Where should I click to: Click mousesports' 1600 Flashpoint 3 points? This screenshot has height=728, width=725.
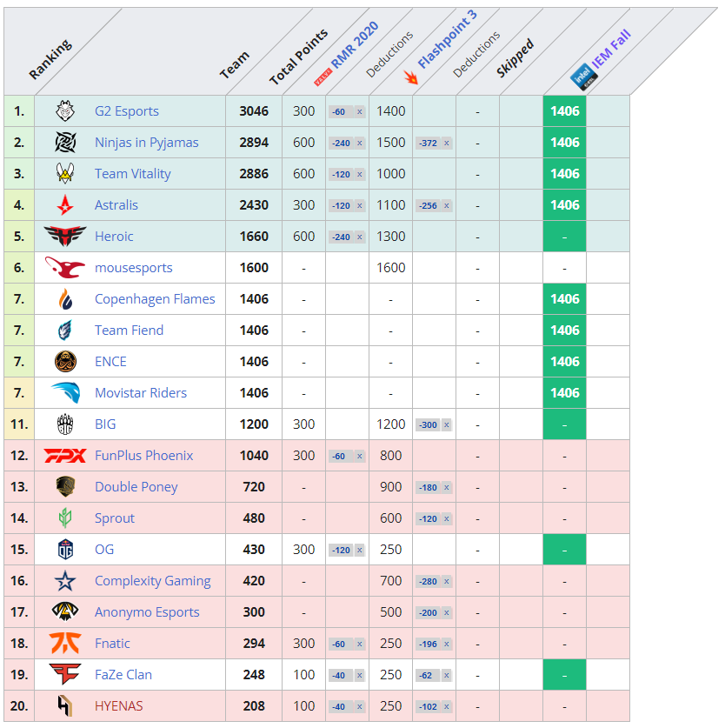coord(391,267)
